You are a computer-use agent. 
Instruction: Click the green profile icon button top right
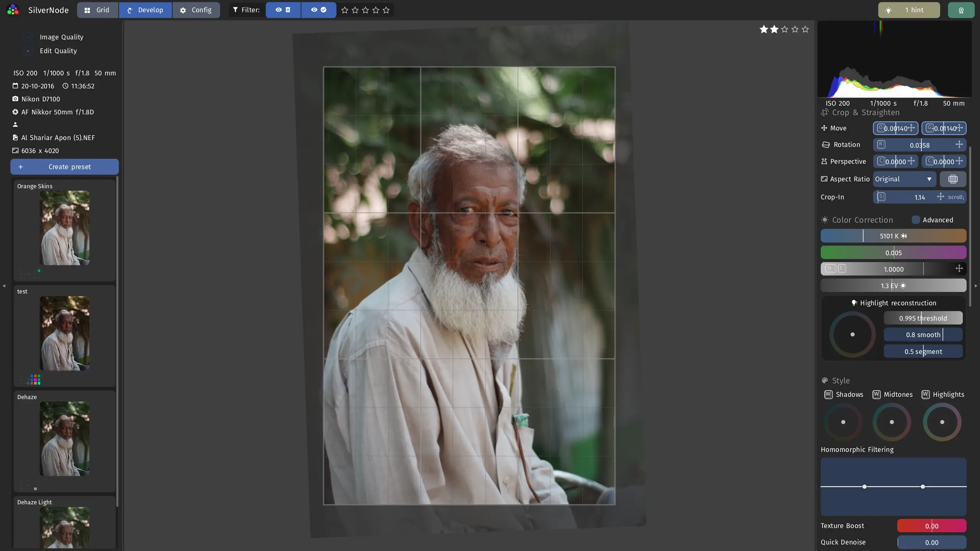pyautogui.click(x=961, y=10)
